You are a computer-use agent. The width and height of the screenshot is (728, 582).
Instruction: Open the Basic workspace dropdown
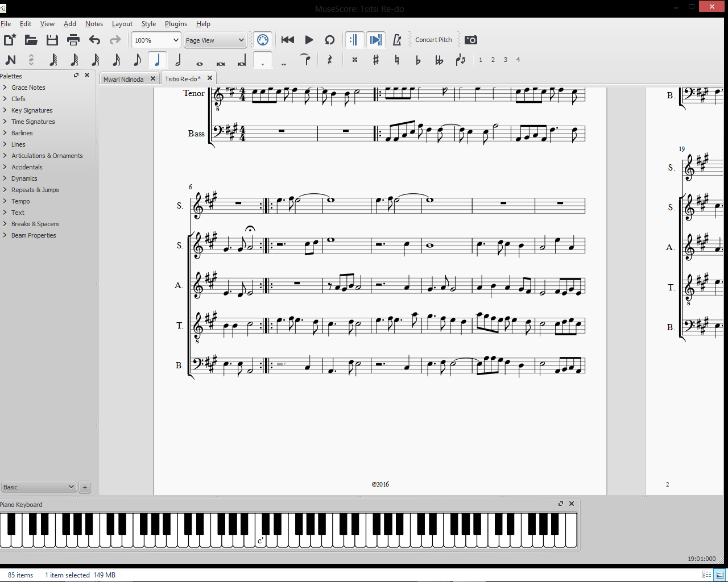click(x=38, y=487)
